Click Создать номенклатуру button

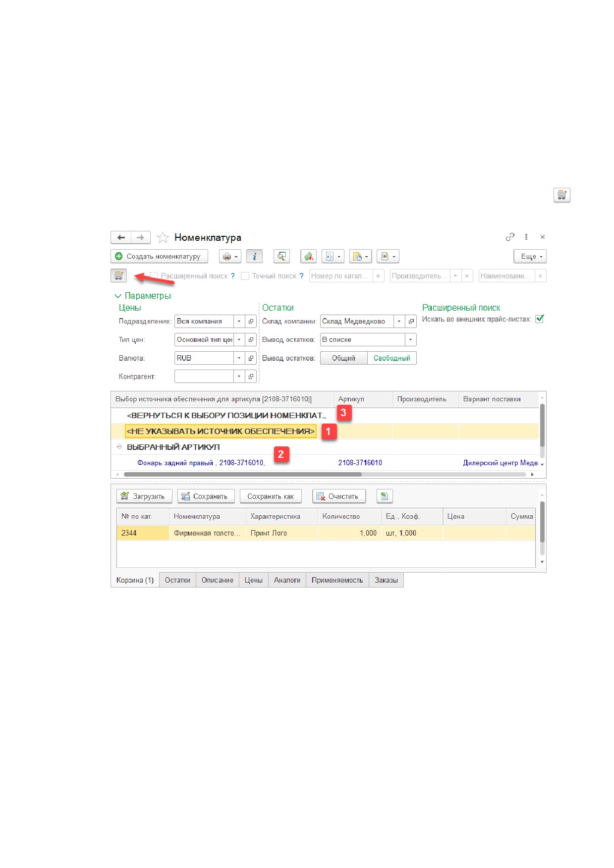pos(159,256)
